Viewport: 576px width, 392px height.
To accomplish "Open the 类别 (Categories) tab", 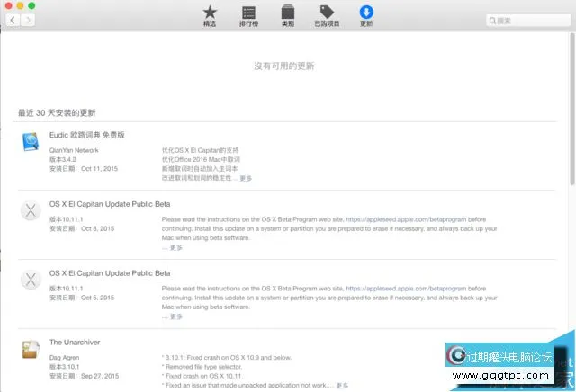I will (287, 16).
